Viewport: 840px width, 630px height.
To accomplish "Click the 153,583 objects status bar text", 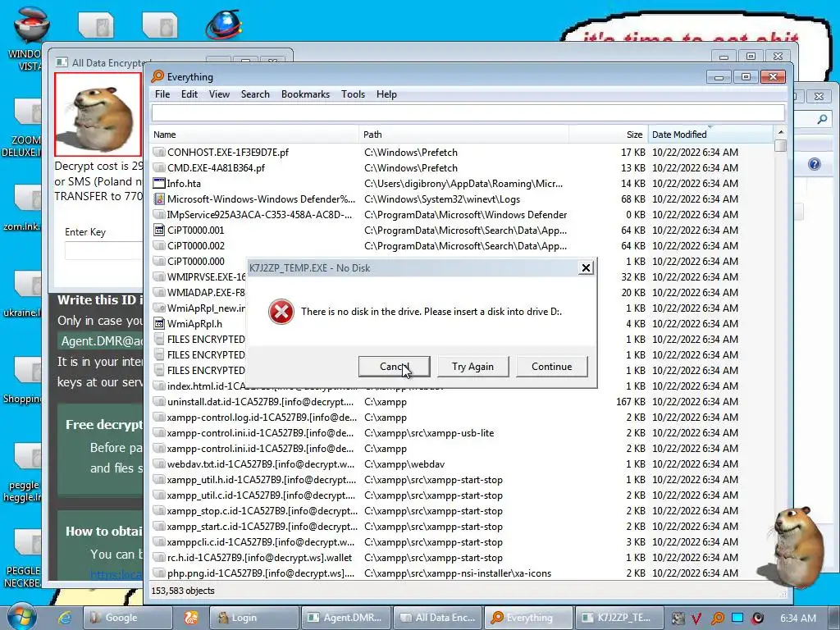I will tap(183, 591).
